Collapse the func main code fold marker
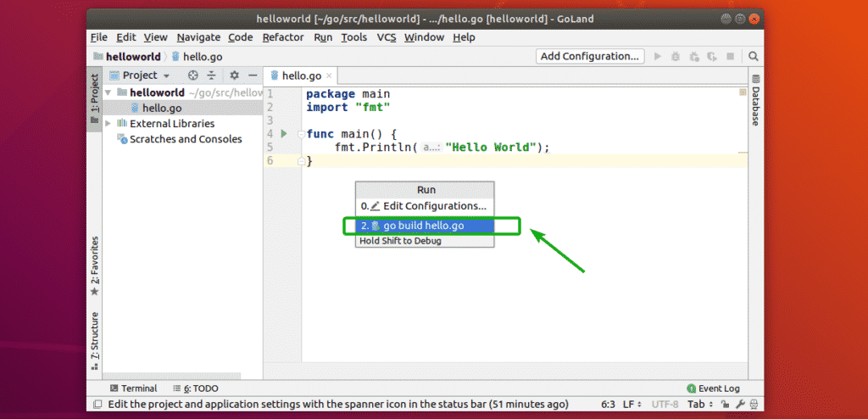 click(301, 133)
